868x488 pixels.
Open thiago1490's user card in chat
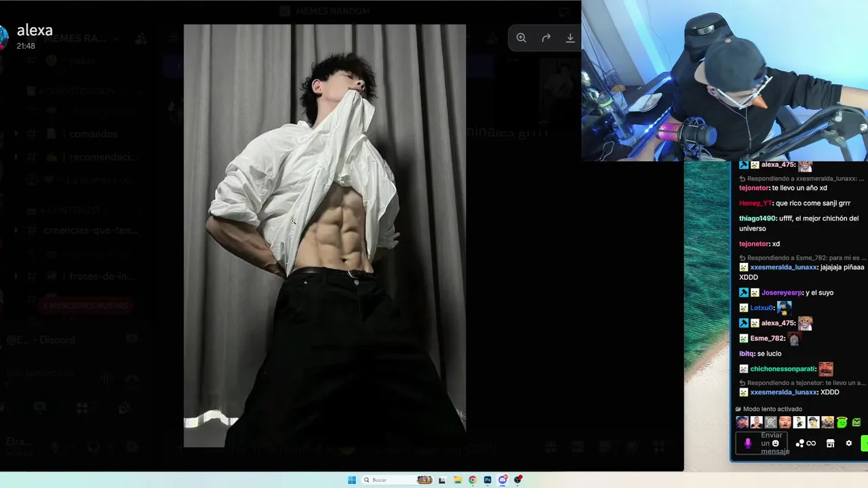[757, 218]
